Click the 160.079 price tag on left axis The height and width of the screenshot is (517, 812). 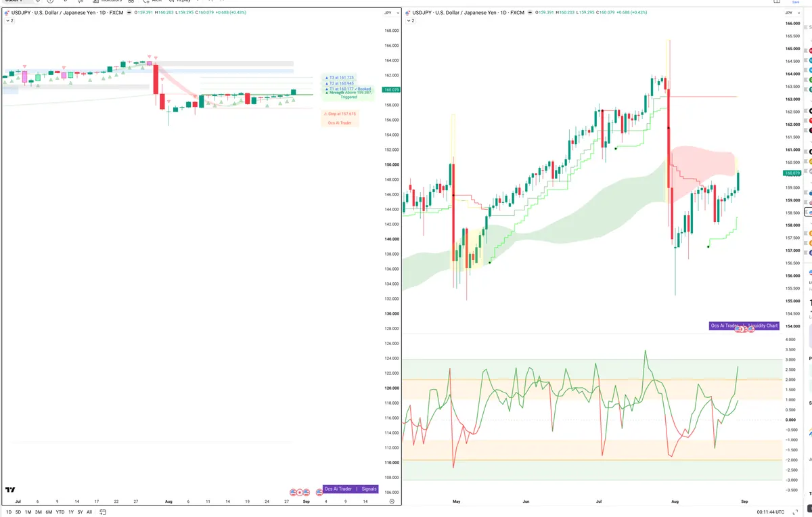tap(391, 90)
